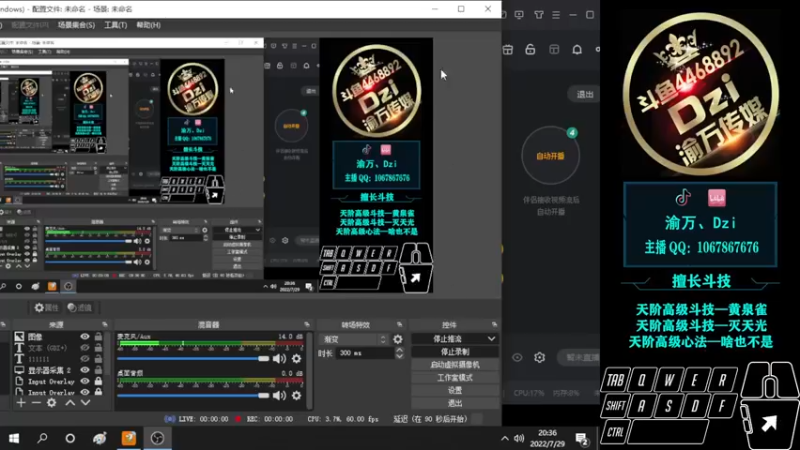Click the system tray volume icon
This screenshot has width=800, height=450.
click(519, 438)
